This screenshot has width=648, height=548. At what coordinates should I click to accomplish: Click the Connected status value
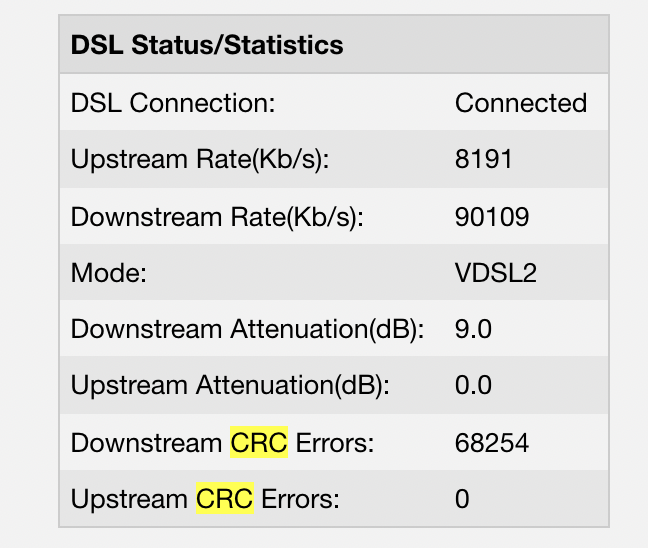click(521, 102)
